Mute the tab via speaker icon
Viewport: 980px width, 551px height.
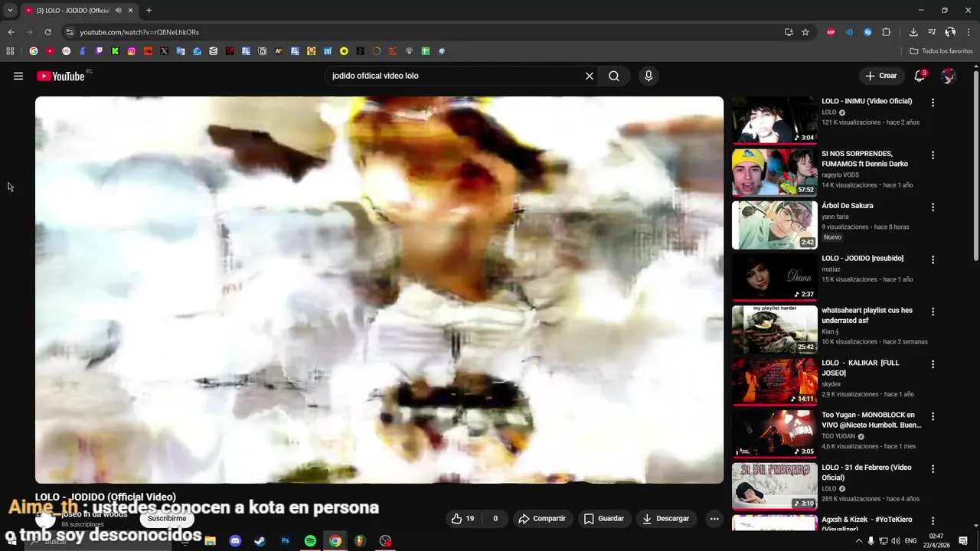pos(118,10)
